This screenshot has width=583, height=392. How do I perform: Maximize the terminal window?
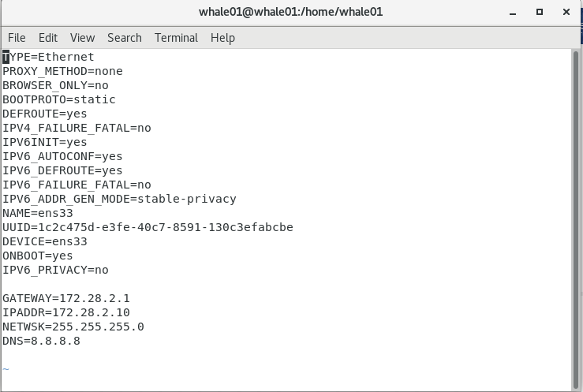click(540, 12)
